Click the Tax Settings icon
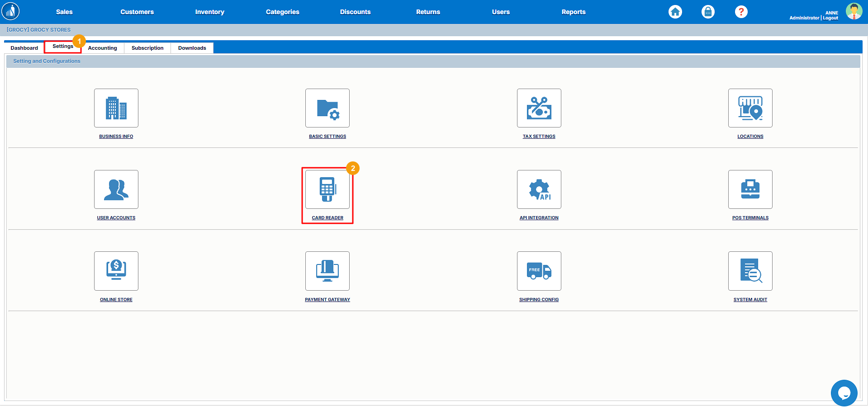 [x=539, y=108]
